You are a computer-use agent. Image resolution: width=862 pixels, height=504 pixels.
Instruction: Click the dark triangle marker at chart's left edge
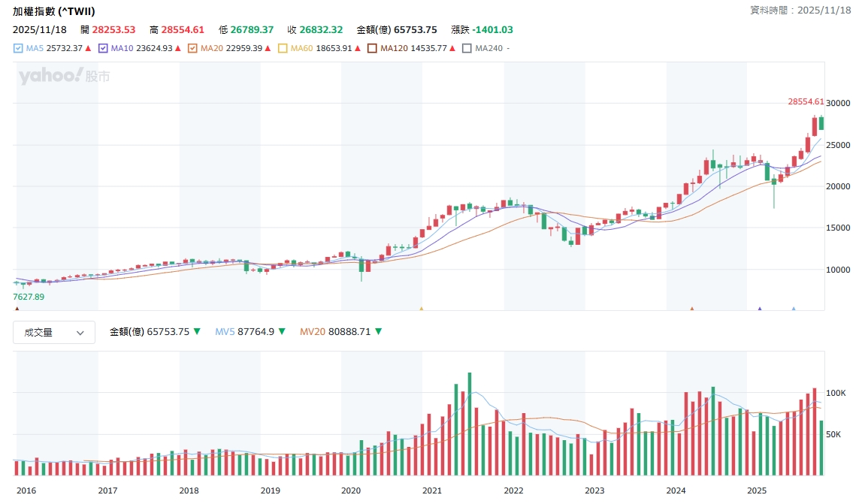point(17,309)
